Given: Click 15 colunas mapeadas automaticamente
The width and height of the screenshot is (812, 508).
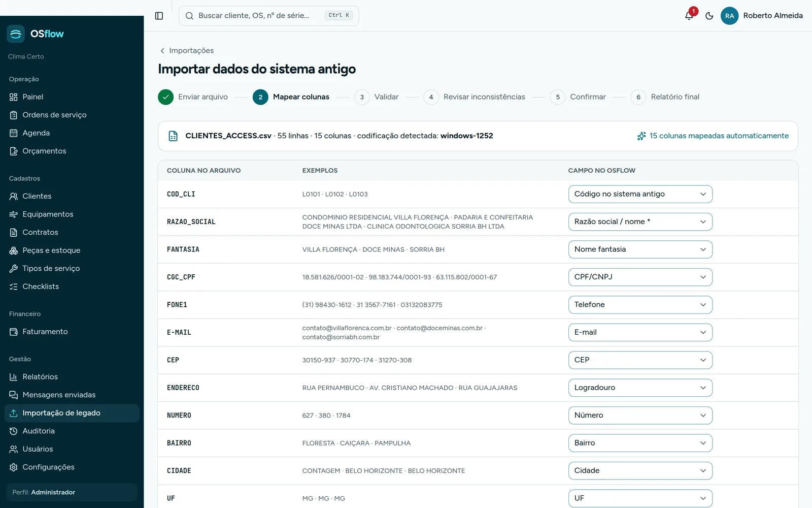Looking at the screenshot, I should (713, 136).
